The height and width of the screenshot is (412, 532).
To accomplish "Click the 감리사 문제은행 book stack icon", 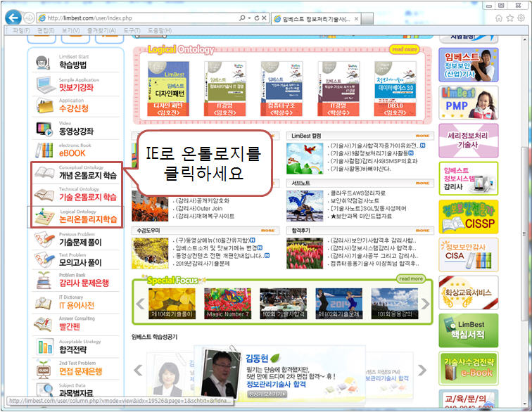I will [44, 281].
